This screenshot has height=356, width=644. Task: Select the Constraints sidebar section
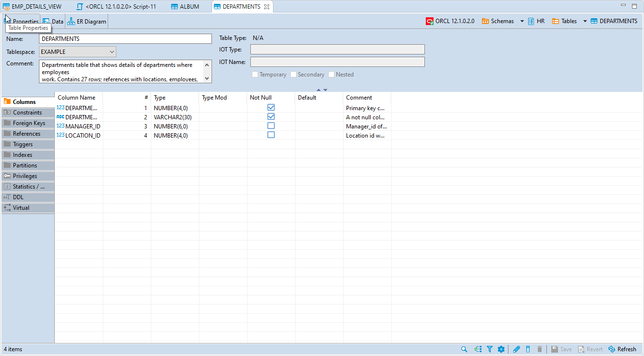coord(27,112)
